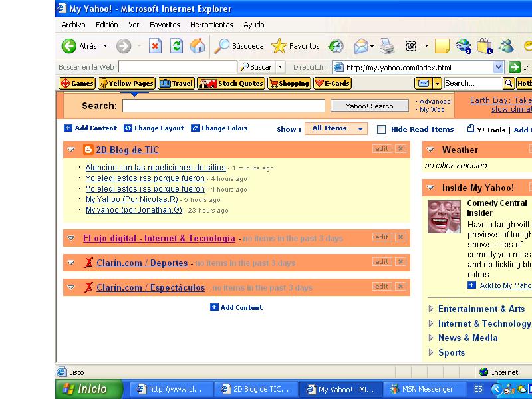Viewport: 532px width, 399px height.
Task: Open Yellow Pages toolbar button
Action: [x=126, y=84]
